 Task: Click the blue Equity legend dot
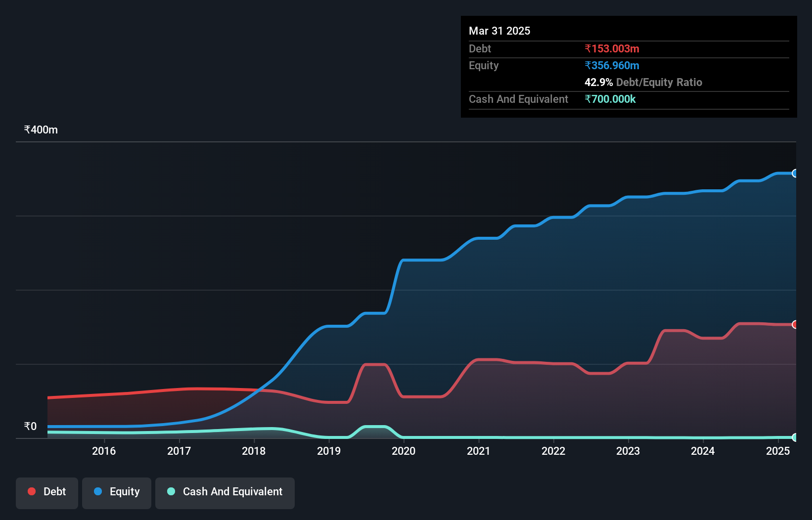[98, 491]
